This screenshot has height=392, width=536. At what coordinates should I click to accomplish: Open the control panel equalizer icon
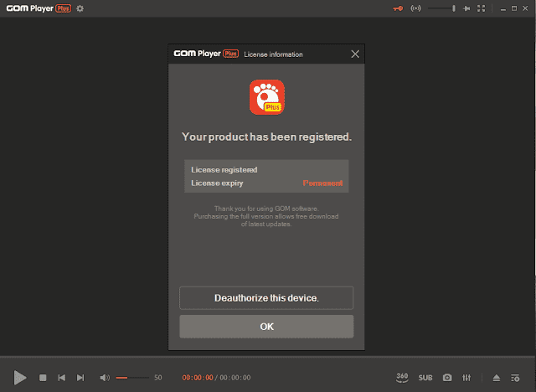point(466,378)
